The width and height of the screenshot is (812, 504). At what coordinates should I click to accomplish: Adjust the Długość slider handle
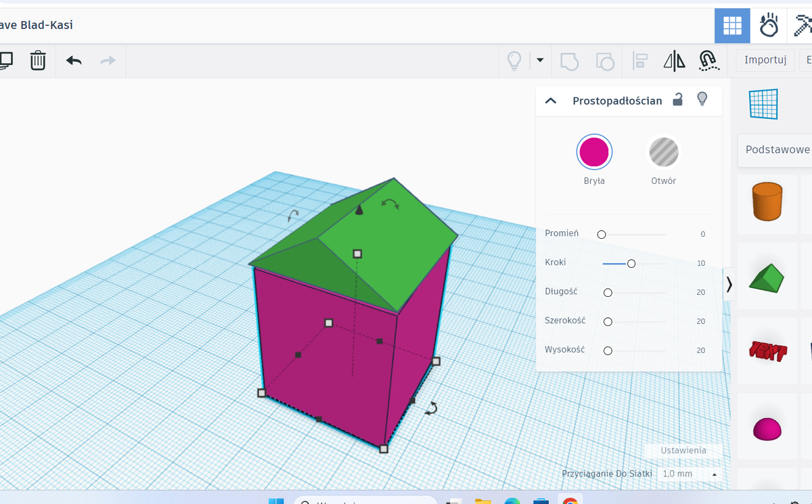coord(608,292)
